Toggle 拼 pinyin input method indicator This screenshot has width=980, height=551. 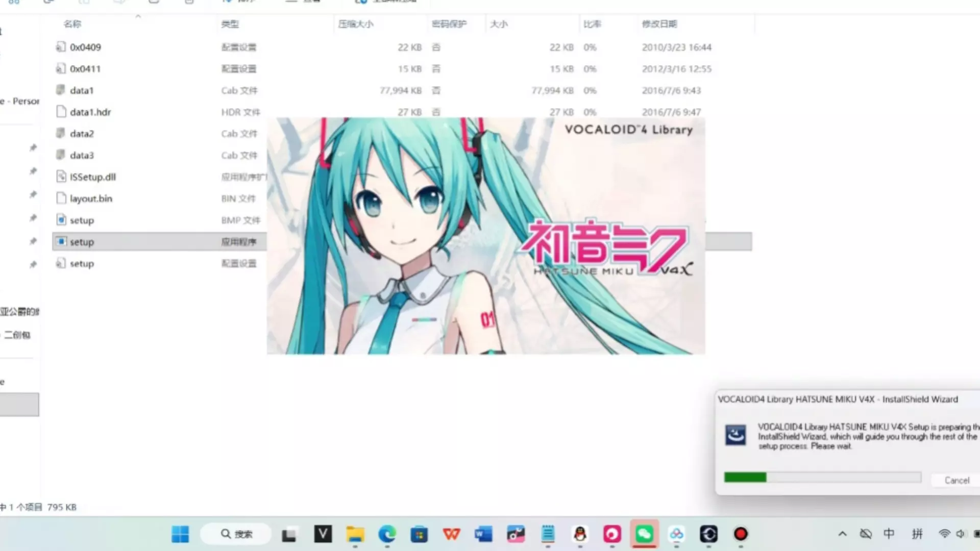[x=917, y=534]
